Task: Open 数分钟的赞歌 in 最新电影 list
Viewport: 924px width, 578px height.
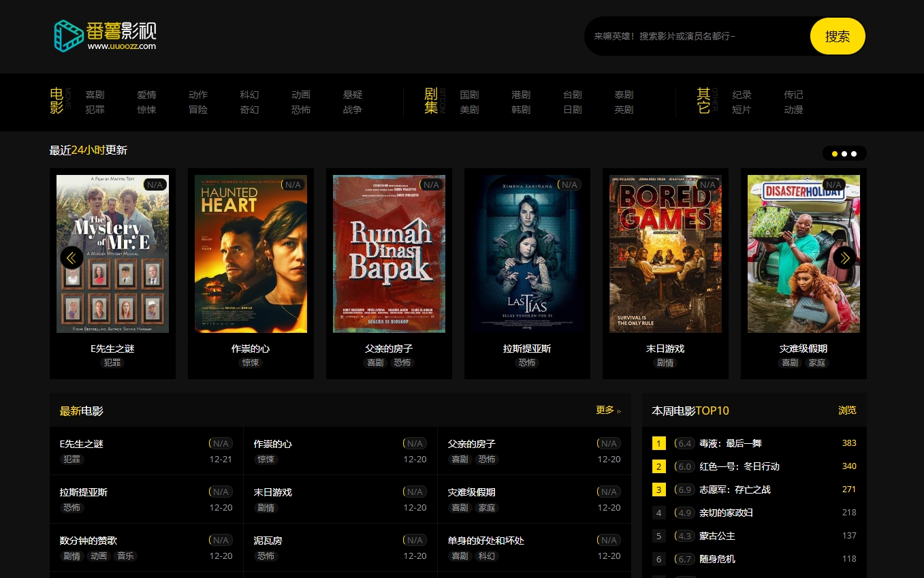Action: (x=89, y=541)
